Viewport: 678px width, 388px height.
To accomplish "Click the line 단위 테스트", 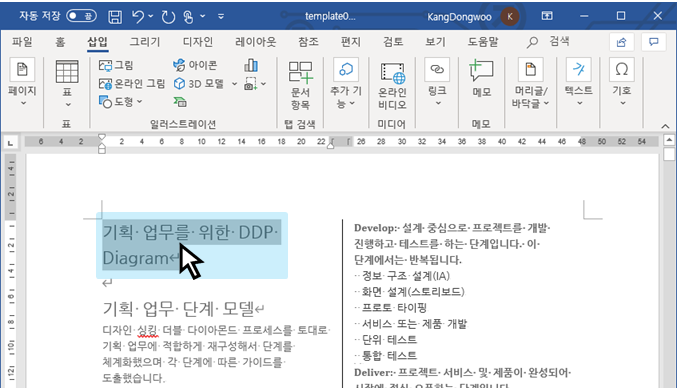I will tap(389, 340).
